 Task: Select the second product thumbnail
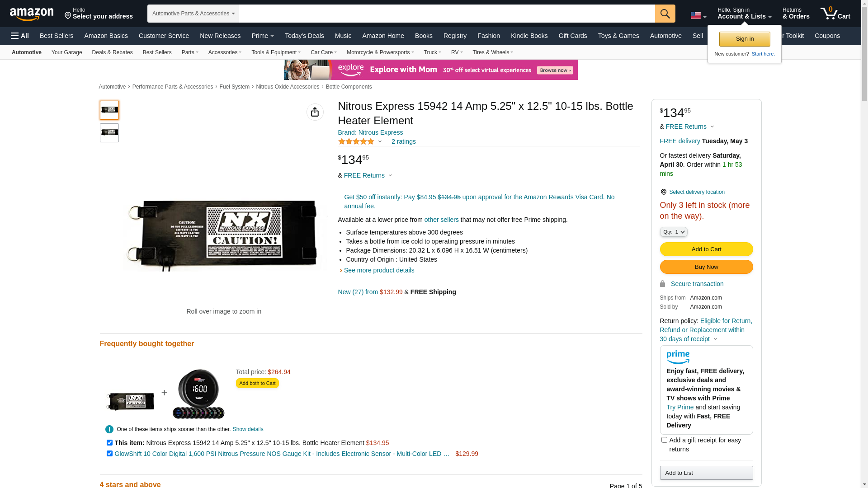(109, 133)
